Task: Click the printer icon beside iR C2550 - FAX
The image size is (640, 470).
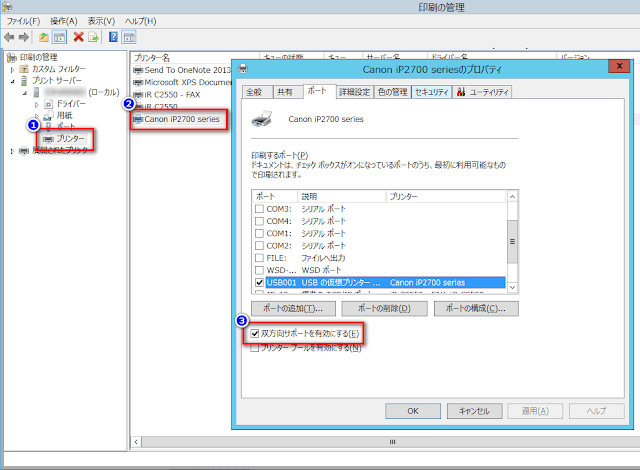Action: point(138,95)
